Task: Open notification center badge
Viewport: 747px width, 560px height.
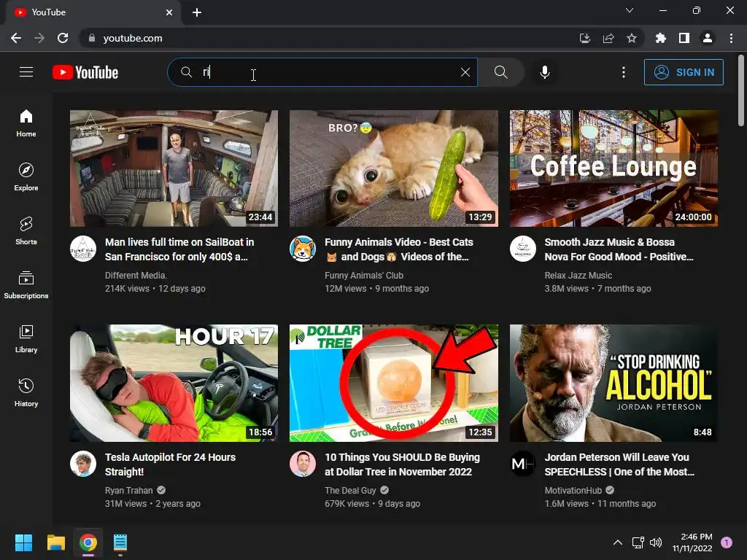Action: [x=727, y=542]
